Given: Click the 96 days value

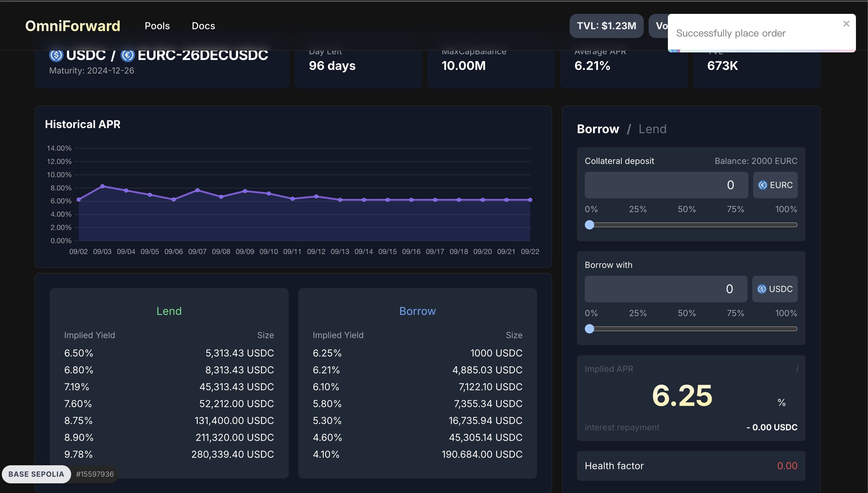Looking at the screenshot, I should coord(332,66).
